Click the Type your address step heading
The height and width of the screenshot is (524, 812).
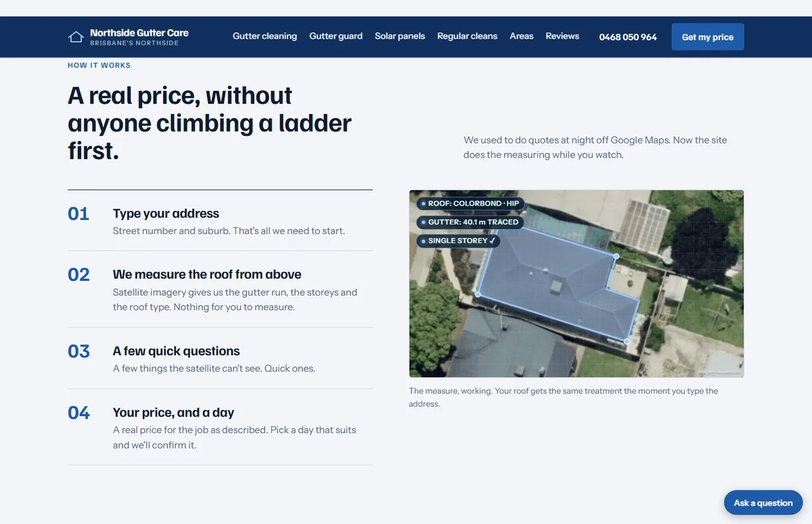click(x=166, y=214)
